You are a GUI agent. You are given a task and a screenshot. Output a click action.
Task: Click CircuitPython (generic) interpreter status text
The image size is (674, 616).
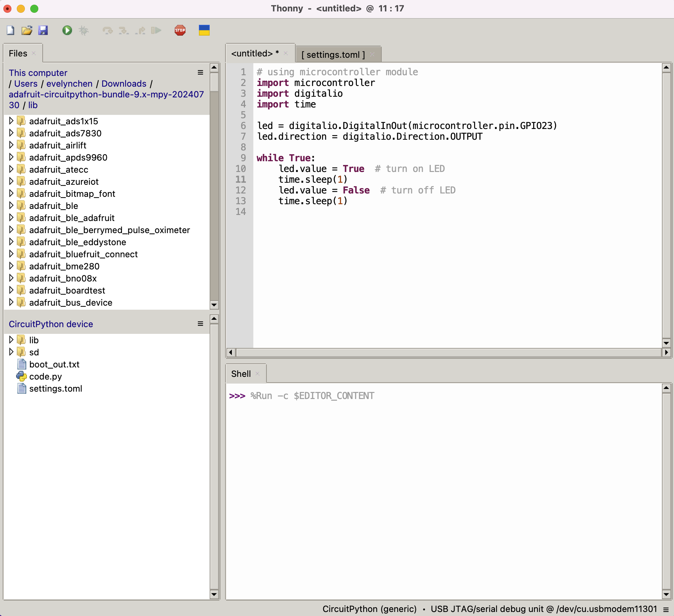[370, 609]
